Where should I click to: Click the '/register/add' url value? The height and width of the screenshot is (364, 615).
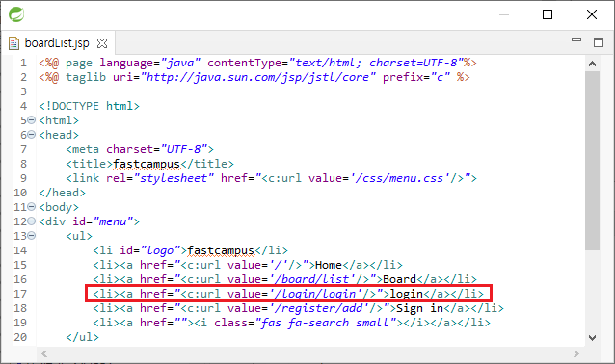[x=320, y=308]
